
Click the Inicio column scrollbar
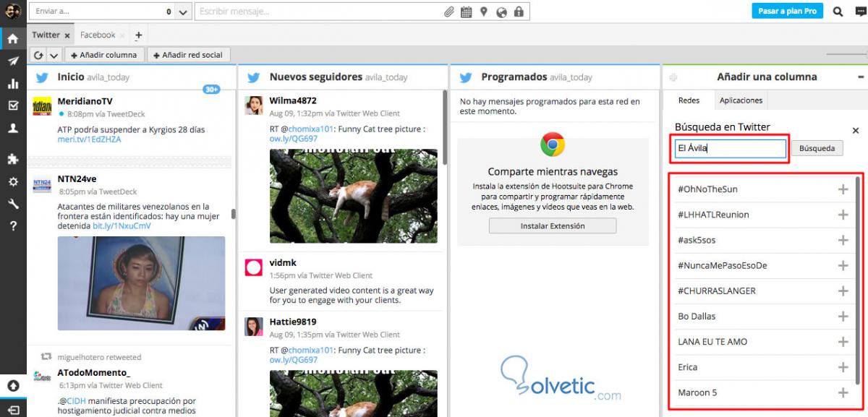coord(233,214)
